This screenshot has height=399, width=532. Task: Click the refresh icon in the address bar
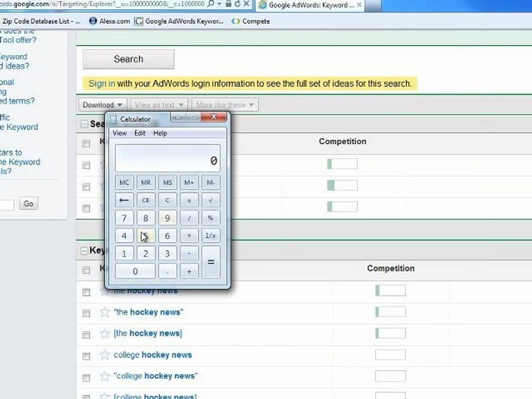tap(231, 5)
